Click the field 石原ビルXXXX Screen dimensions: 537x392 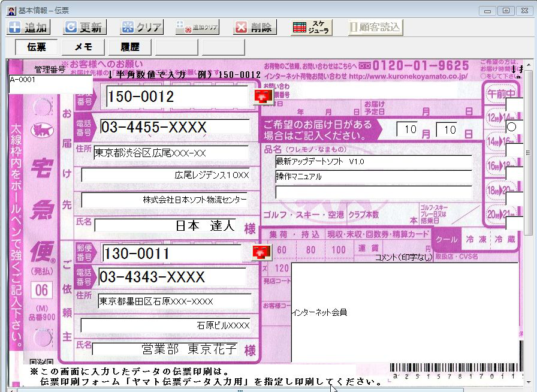[x=166, y=325]
